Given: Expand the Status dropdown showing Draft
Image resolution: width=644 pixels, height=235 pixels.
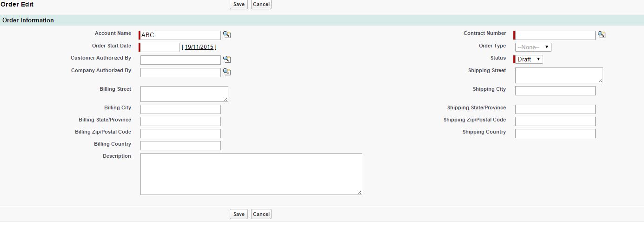Looking at the screenshot, I should (x=529, y=59).
